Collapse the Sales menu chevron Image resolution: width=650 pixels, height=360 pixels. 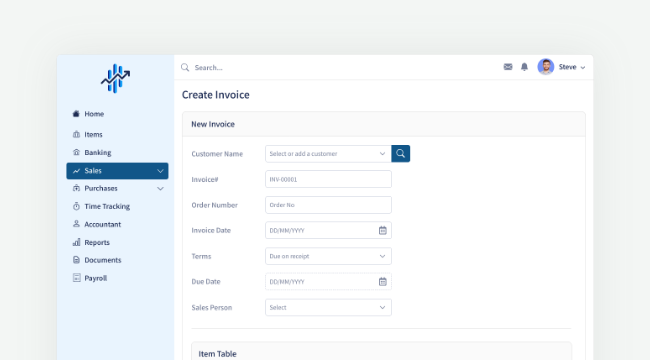pyautogui.click(x=160, y=171)
